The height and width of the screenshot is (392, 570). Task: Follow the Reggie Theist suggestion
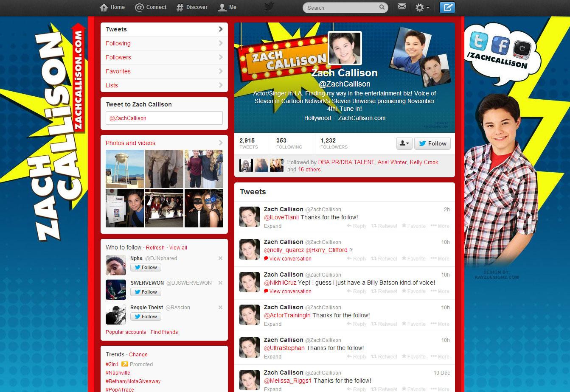point(146,316)
